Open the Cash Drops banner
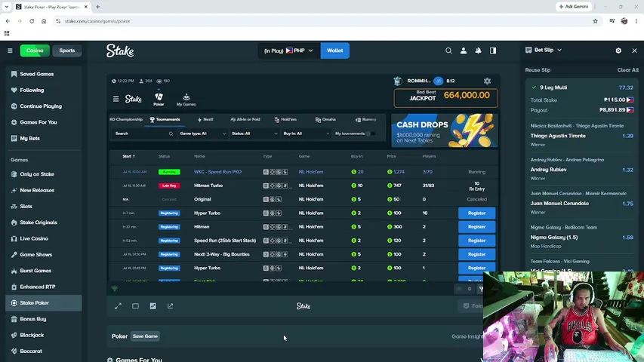The image size is (644, 362). point(445,130)
